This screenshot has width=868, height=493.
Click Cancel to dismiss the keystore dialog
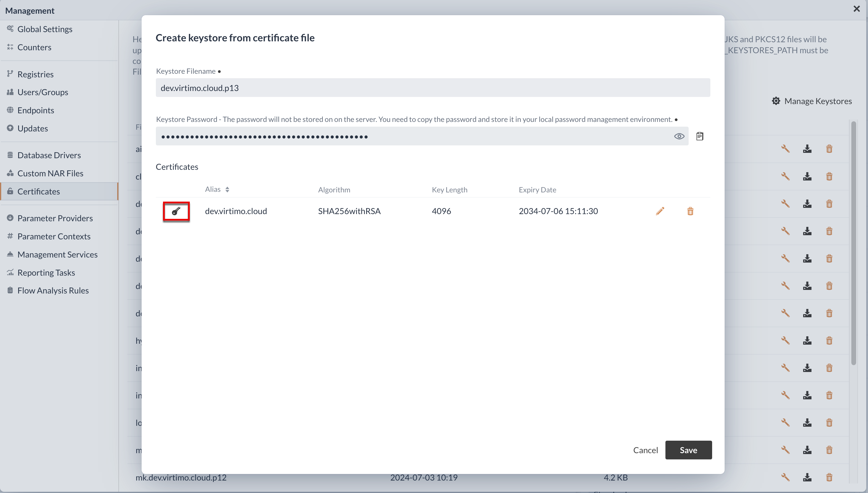(x=645, y=450)
